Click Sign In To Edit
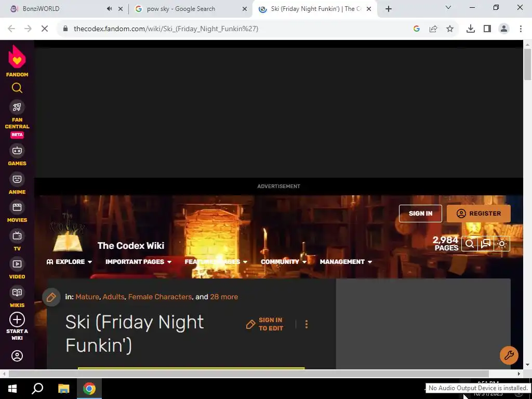This screenshot has height=399, width=532. tap(264, 324)
